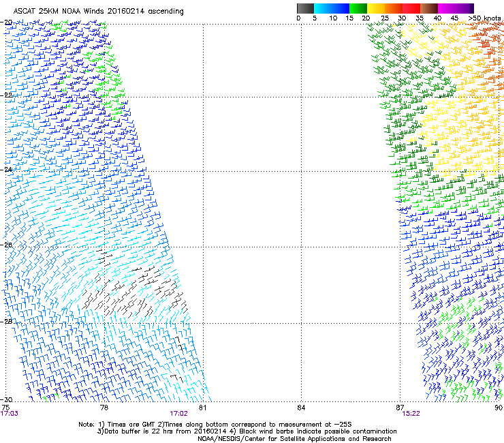The height and width of the screenshot is (443, 504).
Task: Select the gray 0-5 knots legend segment
Action: [305, 8]
